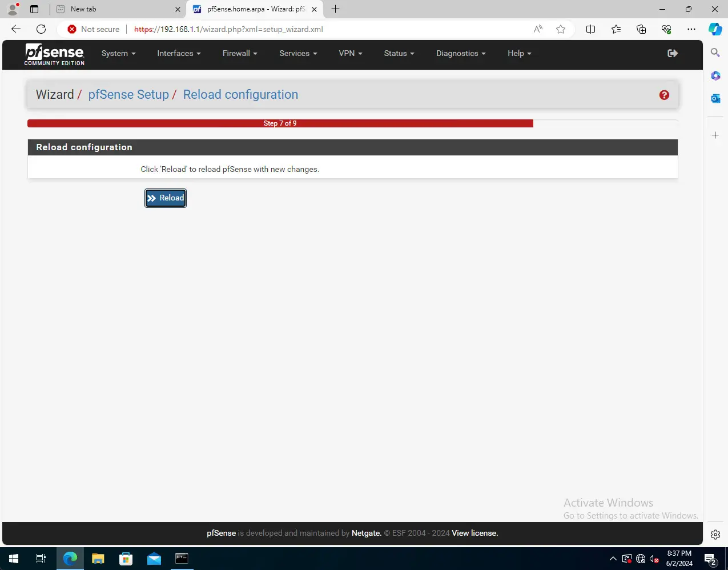Close the New tab browser tab
This screenshot has width=728, height=570.
click(x=178, y=9)
